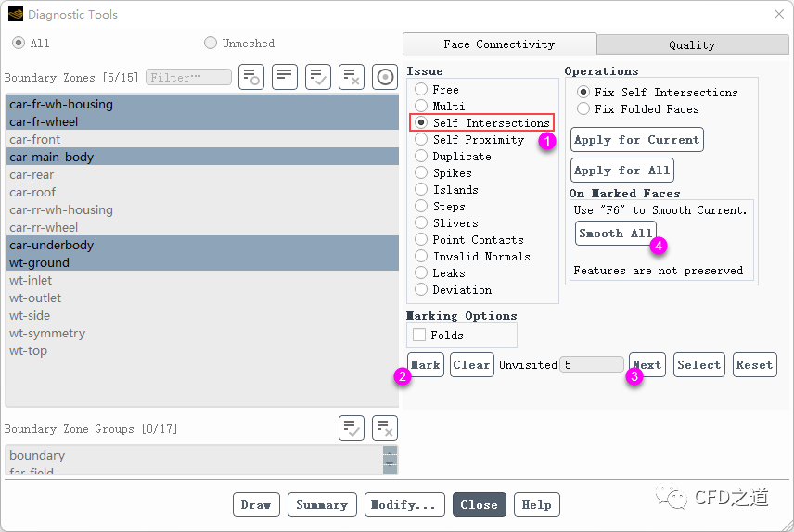Switch to the Quality tab
Screen dimensions: 794x532
(692, 44)
